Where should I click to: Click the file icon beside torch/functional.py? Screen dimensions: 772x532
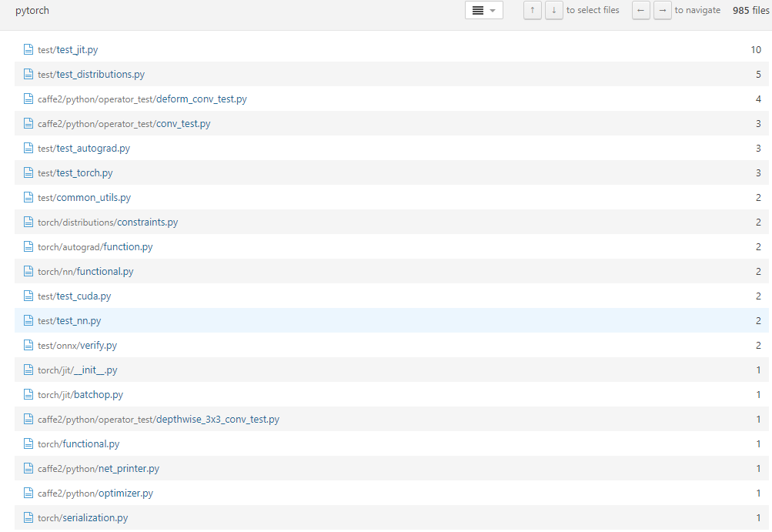[x=28, y=443]
